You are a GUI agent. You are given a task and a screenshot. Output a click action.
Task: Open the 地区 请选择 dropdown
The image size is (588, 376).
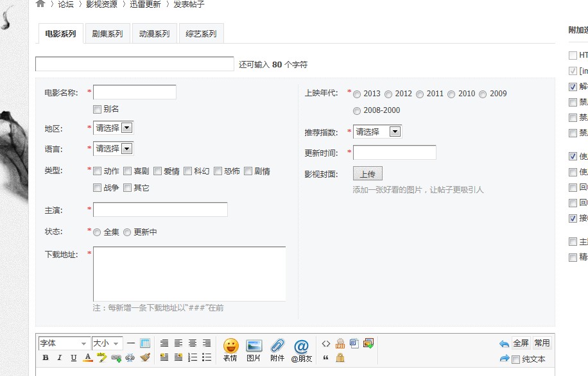pos(112,128)
